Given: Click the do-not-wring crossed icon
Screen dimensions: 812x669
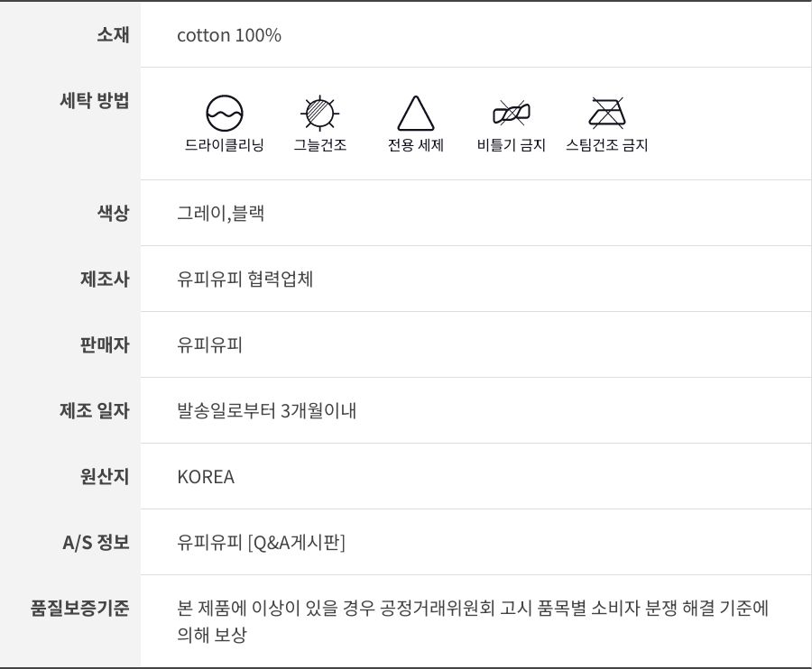Looking at the screenshot, I should 512,114.
